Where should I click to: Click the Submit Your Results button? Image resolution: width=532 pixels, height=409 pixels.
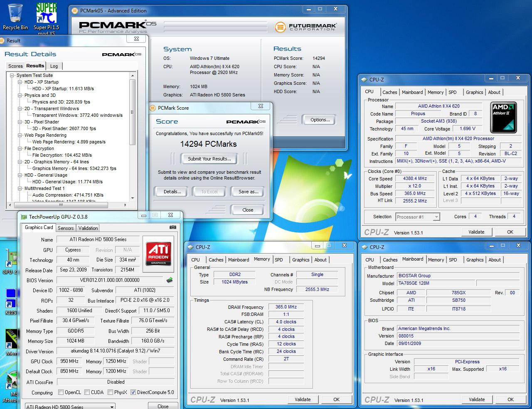(x=209, y=159)
